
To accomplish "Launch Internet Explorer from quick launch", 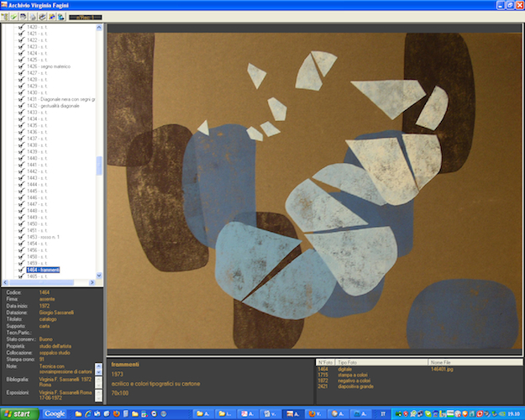I will pyautogui.click(x=87, y=414).
